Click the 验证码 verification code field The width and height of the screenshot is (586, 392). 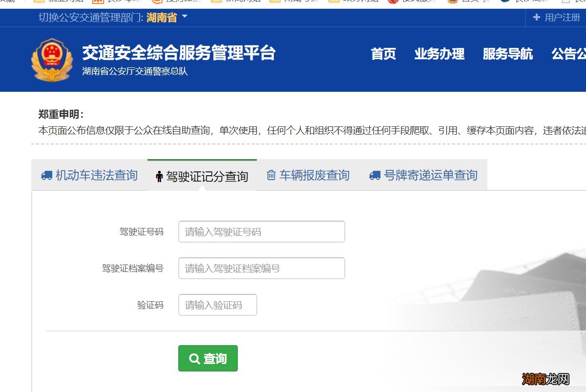click(218, 305)
